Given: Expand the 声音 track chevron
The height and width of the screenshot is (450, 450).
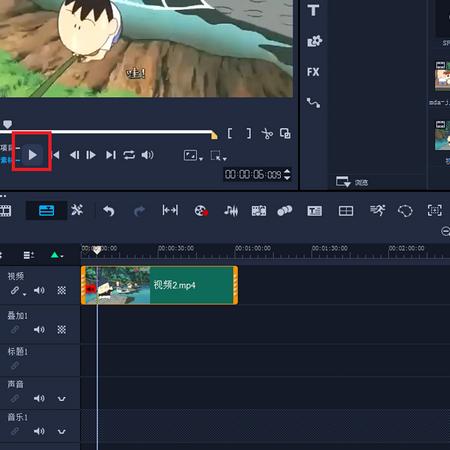Looking at the screenshot, I should [62, 398].
